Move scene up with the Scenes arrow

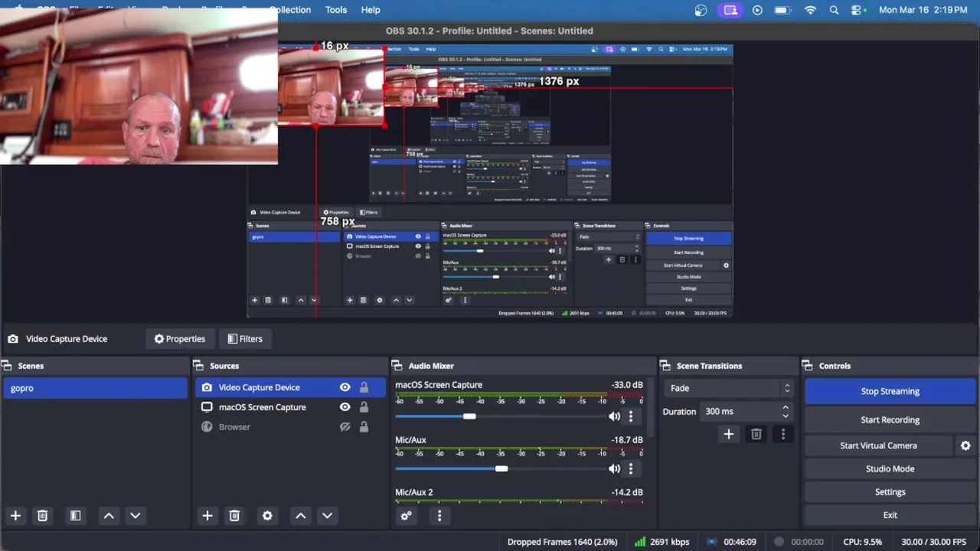(x=109, y=516)
